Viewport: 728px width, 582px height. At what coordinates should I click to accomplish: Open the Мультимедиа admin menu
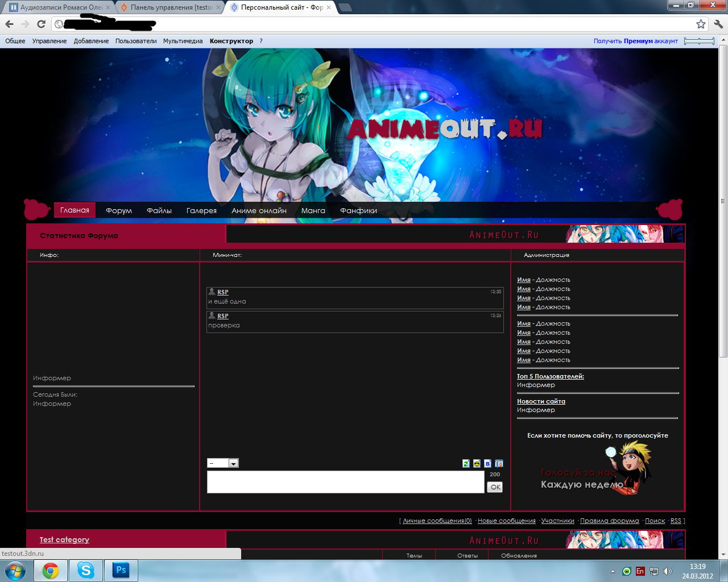click(x=183, y=41)
